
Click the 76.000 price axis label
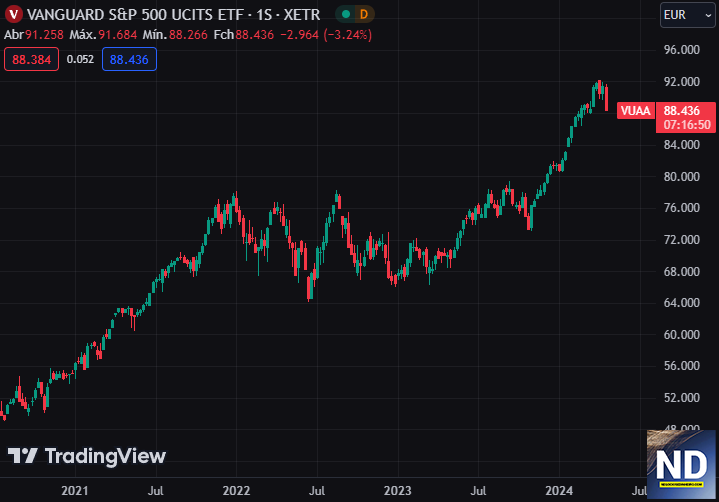coord(682,208)
